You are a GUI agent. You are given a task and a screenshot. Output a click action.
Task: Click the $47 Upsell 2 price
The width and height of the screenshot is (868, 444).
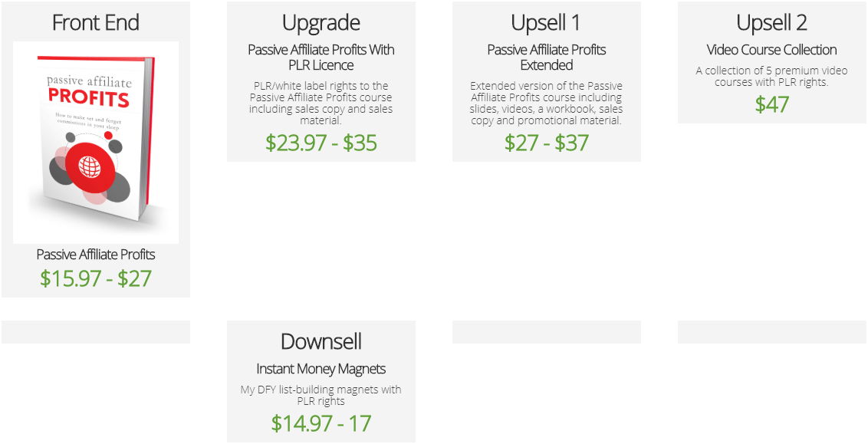coord(771,104)
